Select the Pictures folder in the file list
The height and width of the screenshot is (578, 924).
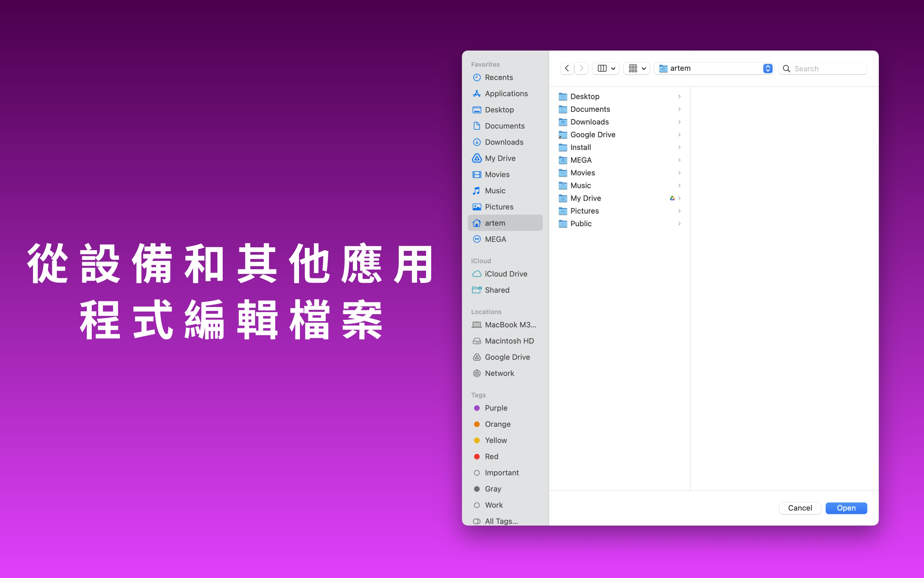pos(619,211)
